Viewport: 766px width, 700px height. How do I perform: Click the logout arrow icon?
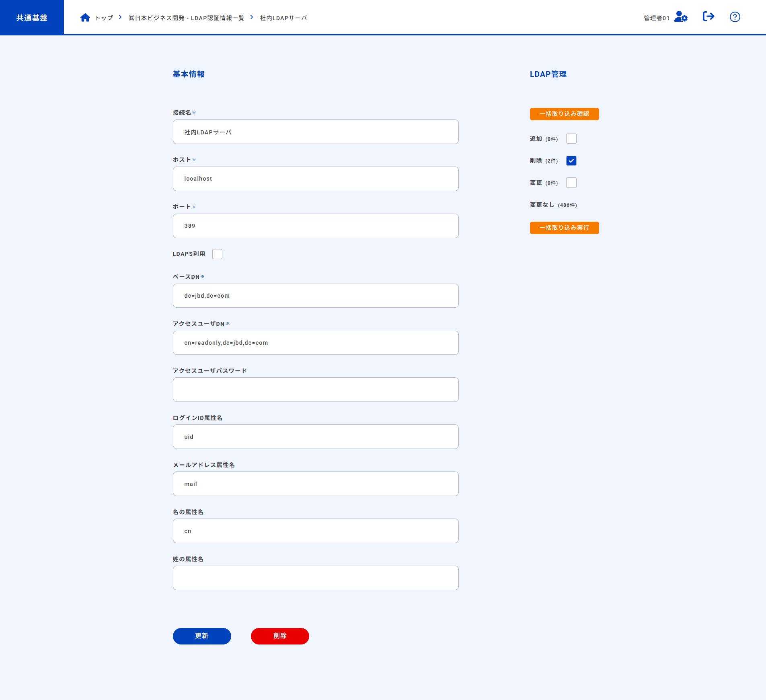708,16
